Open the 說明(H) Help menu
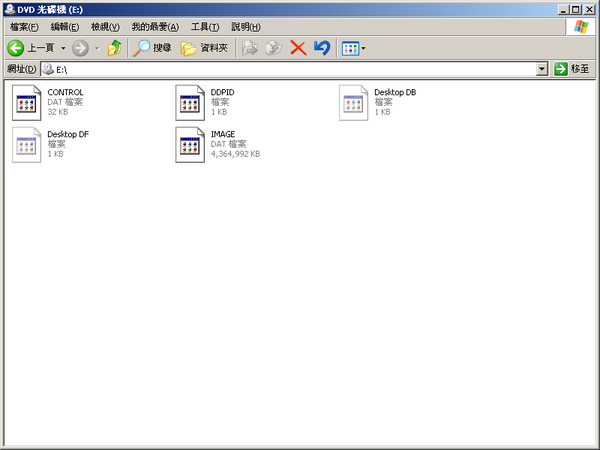Screen dimensions: 600x450 click(x=246, y=27)
